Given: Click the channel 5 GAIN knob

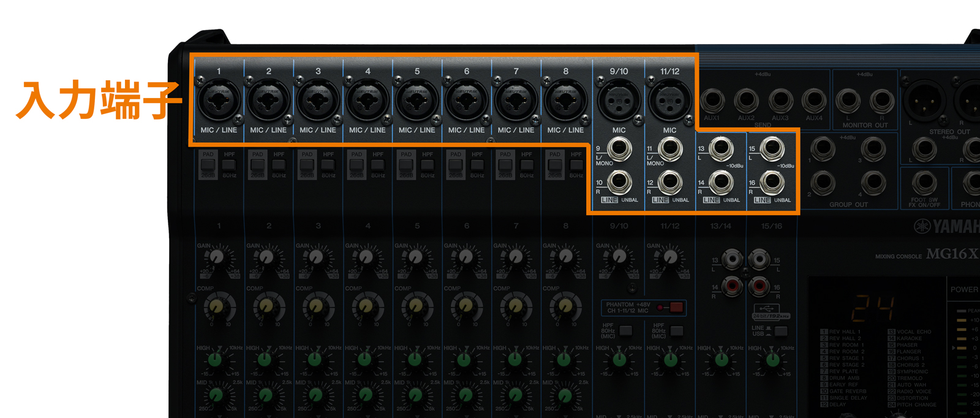Looking at the screenshot, I should 415,257.
